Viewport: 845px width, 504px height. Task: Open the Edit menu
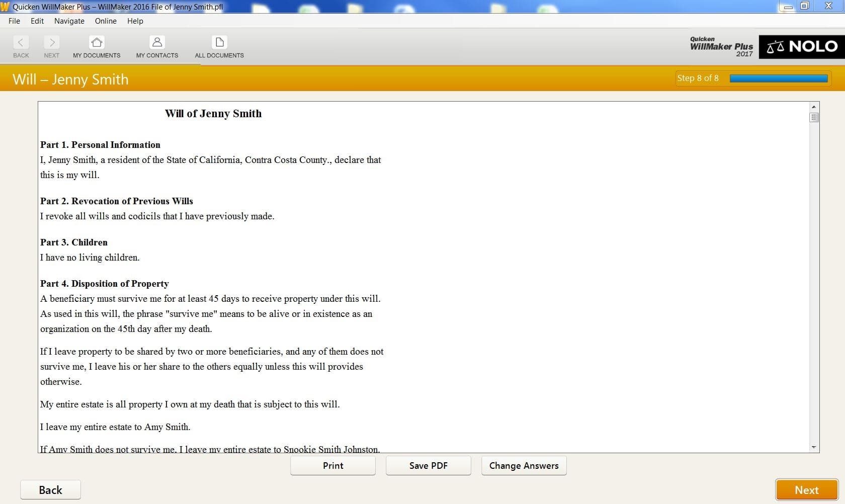click(x=37, y=21)
